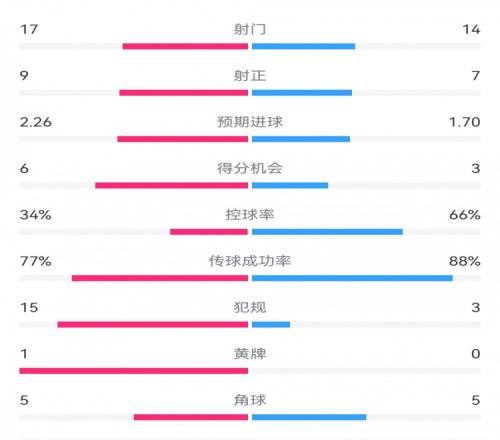Click the 预期进球 stat label
500x440 pixels.
250,122
